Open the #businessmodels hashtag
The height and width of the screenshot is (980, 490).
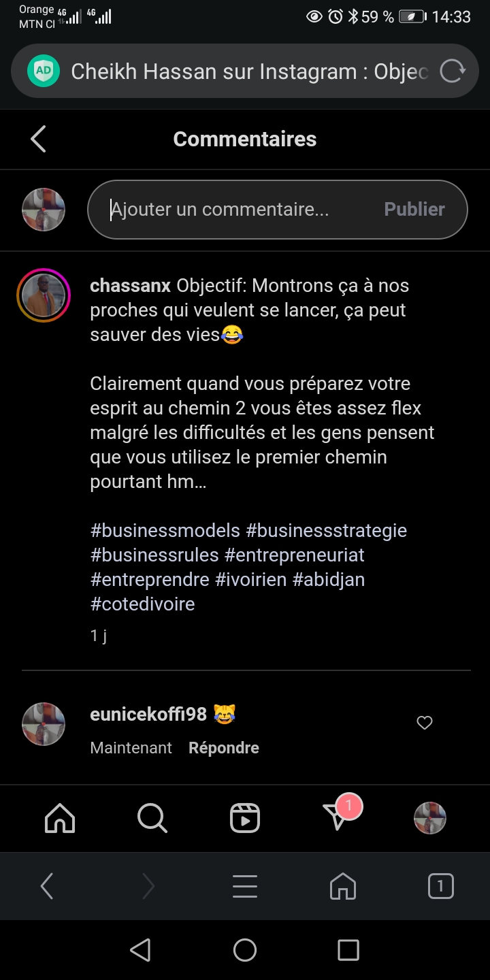(x=165, y=531)
